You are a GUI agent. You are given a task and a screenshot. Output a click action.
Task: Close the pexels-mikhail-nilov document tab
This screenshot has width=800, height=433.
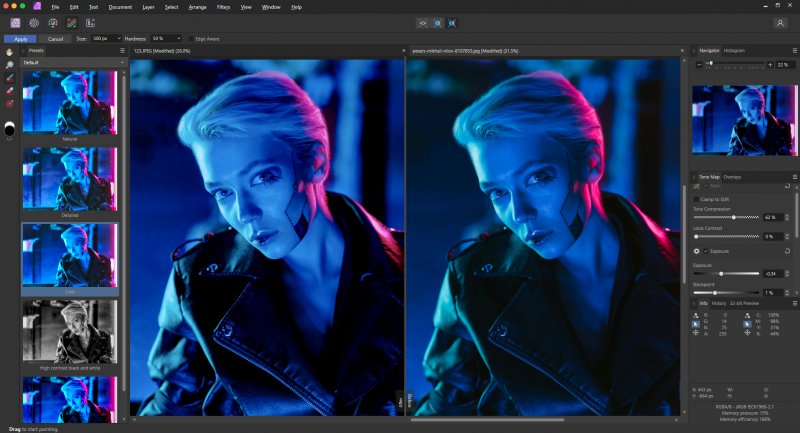coord(682,50)
